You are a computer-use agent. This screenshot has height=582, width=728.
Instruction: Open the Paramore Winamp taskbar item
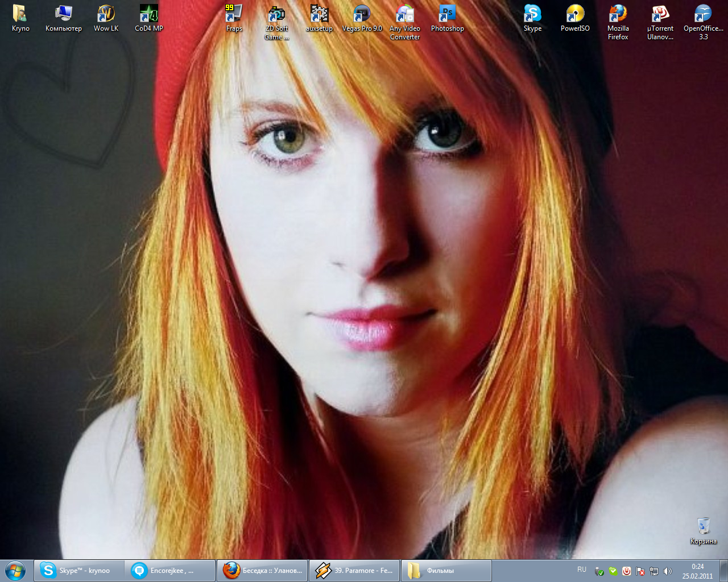(354, 571)
